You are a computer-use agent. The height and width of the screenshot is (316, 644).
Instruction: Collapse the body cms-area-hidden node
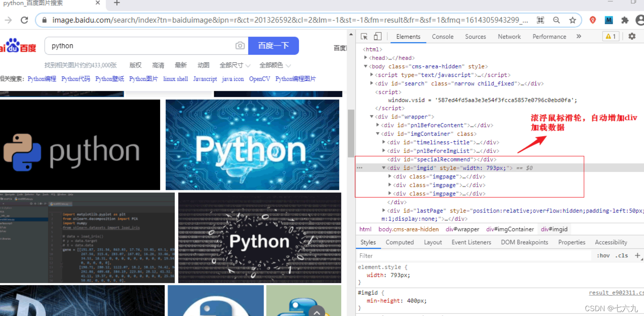click(365, 66)
